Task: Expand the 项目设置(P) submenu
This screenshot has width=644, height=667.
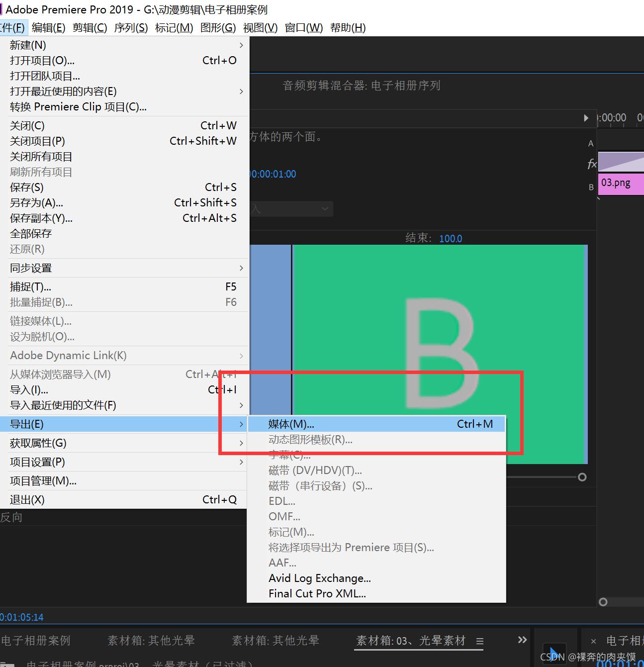Action: point(124,462)
